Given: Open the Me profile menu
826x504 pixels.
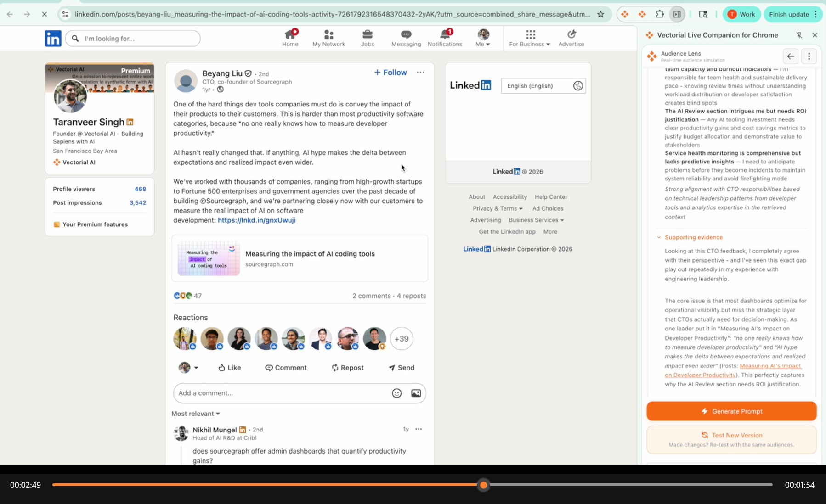Looking at the screenshot, I should point(483,38).
